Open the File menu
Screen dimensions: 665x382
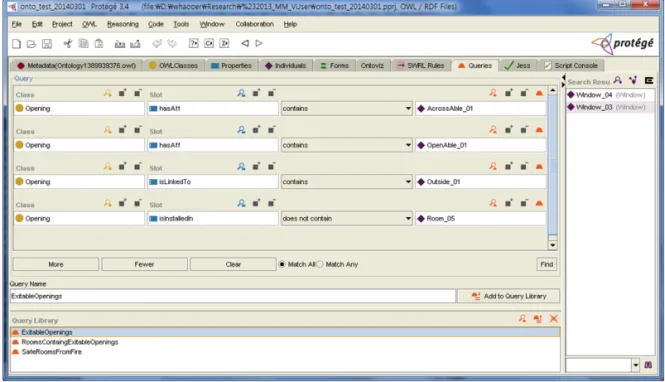click(x=17, y=24)
